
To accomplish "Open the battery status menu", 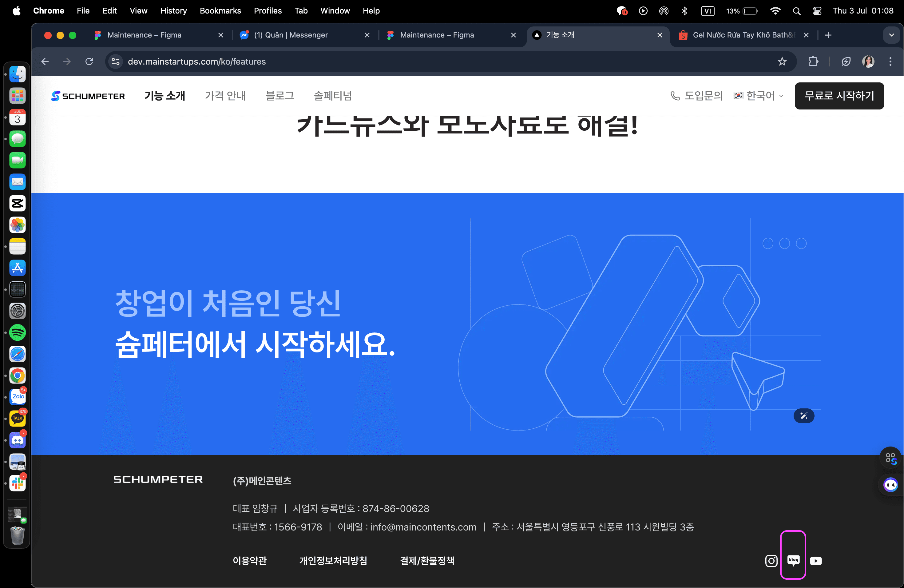I will point(742,11).
